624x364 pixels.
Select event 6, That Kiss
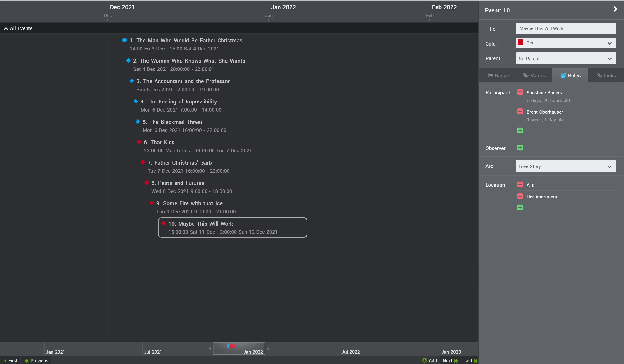[159, 142]
